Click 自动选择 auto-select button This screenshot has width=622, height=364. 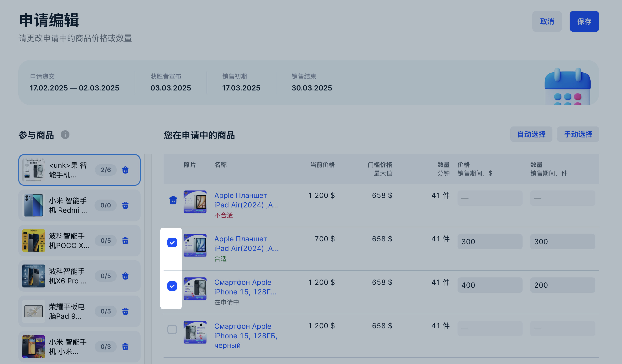531,134
